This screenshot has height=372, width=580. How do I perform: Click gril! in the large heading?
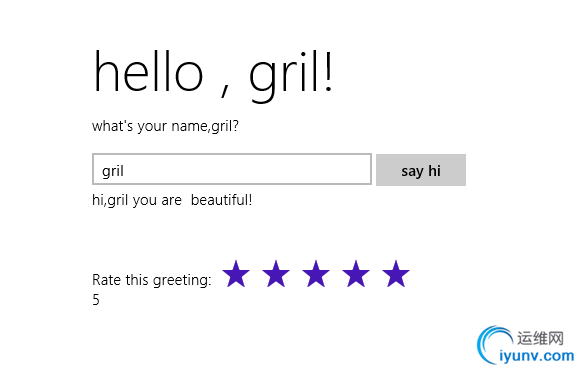tap(291, 76)
